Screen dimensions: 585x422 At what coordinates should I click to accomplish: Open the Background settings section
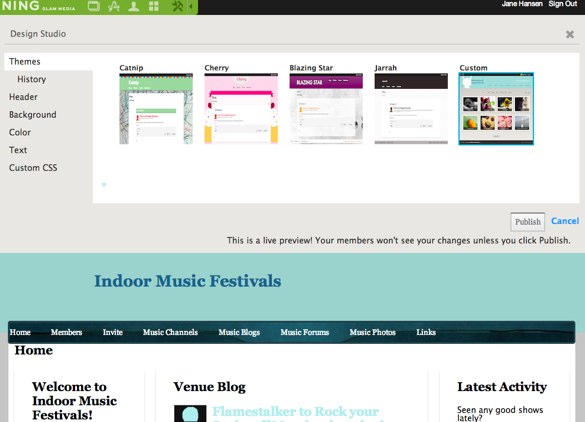tap(33, 115)
